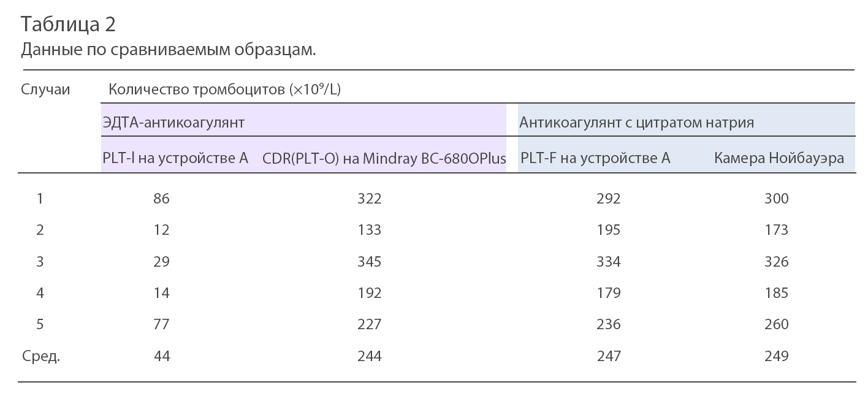868x404 pixels.
Task: Click the cell with value 322
Action: (369, 199)
